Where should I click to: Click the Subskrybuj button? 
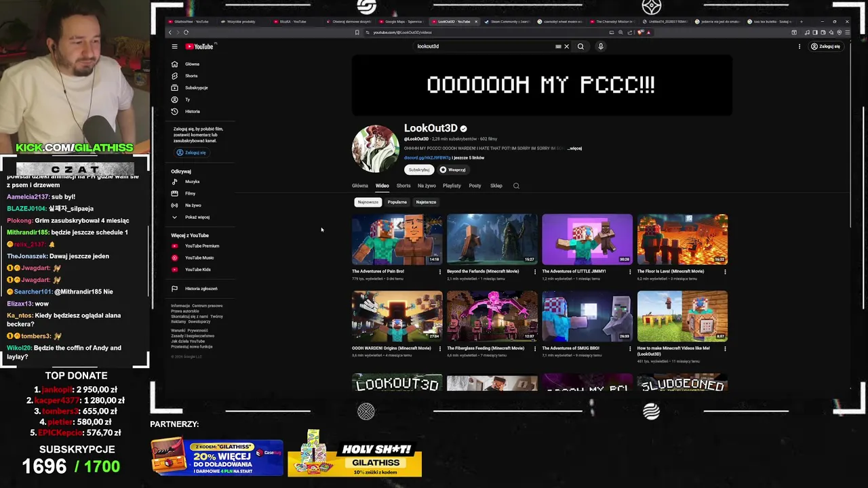(419, 169)
